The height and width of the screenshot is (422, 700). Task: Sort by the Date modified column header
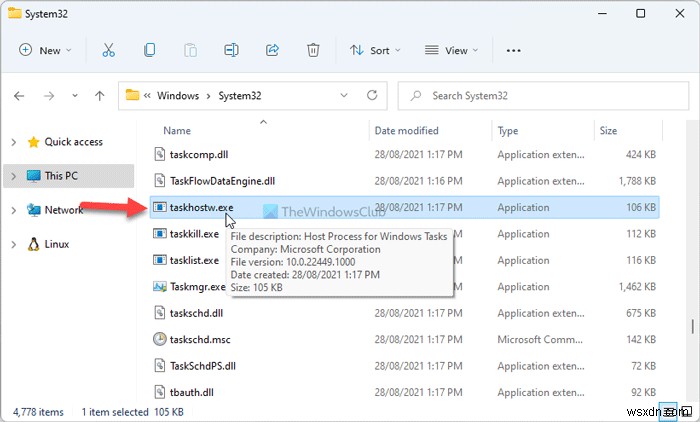406,130
